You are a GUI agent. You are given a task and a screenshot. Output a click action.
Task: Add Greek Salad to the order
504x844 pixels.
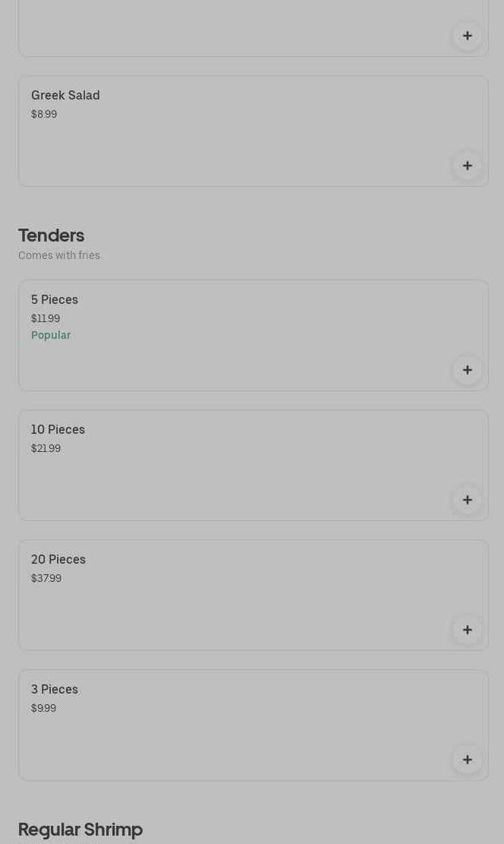click(467, 166)
